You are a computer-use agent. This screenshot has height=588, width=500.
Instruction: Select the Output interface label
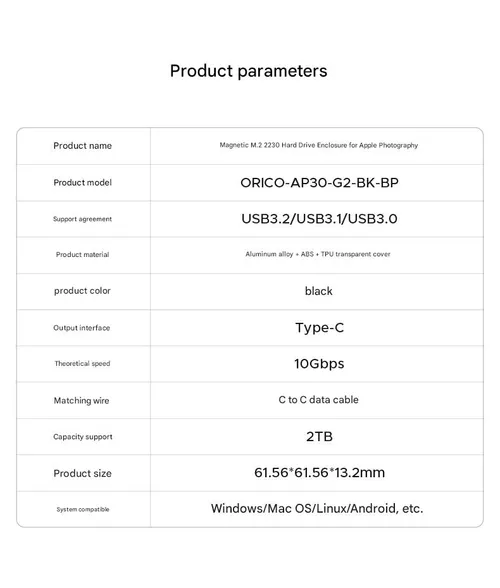coord(82,328)
